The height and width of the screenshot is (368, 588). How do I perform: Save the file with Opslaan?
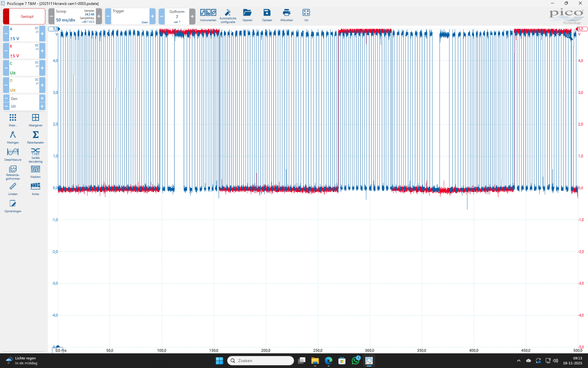pyautogui.click(x=267, y=15)
